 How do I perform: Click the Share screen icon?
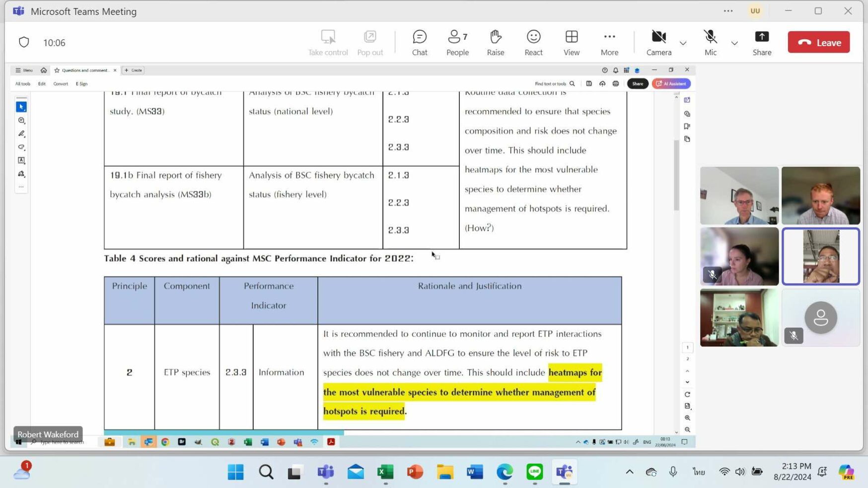point(761,42)
